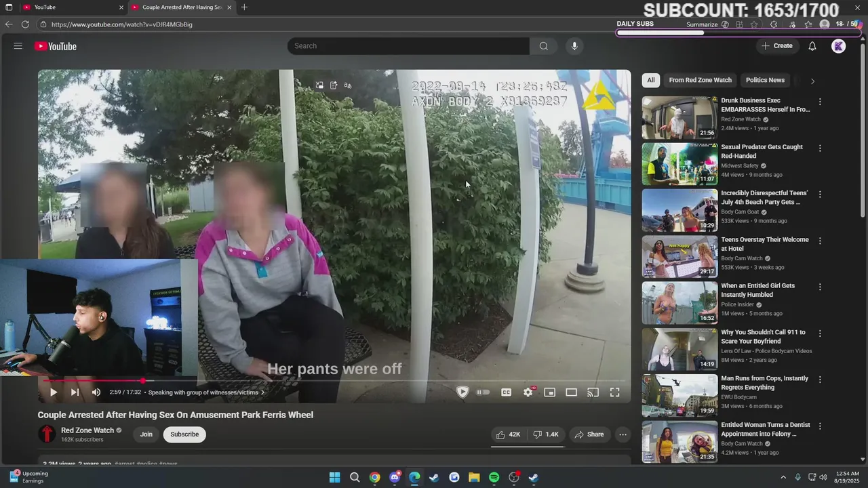Image resolution: width=868 pixels, height=488 pixels.
Task: Click the browser address bar URL
Action: pyautogui.click(x=122, y=24)
